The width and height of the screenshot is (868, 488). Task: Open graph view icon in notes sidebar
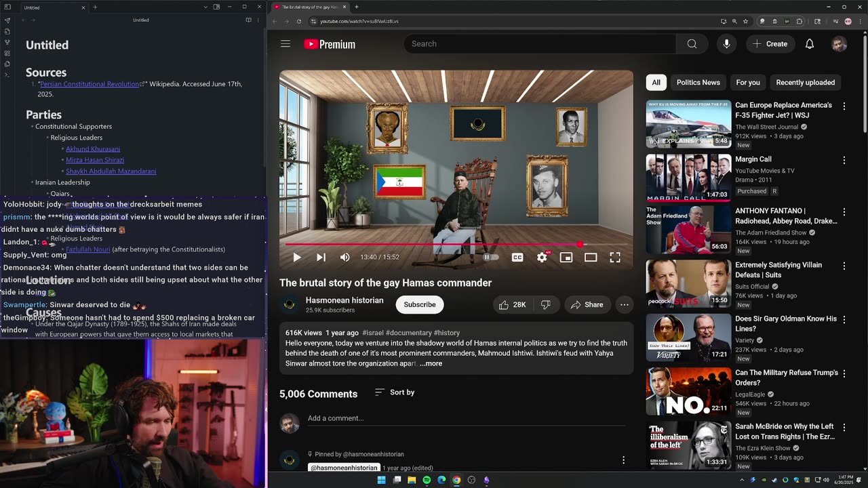click(7, 42)
